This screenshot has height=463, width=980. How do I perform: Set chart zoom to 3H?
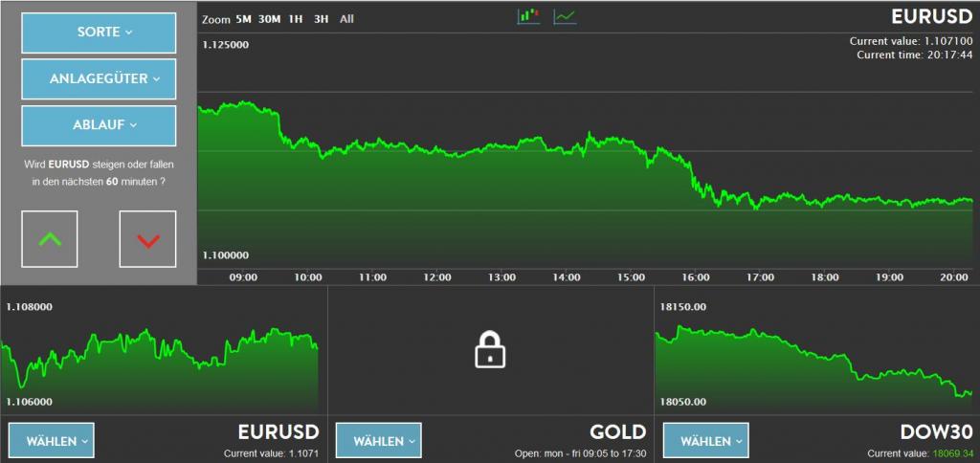tap(322, 19)
